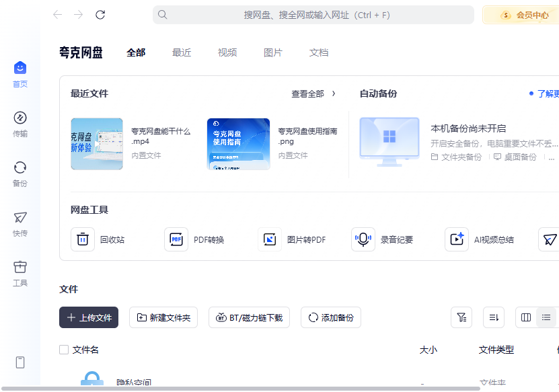Open the PDF转换 tool icon

pos(176,239)
